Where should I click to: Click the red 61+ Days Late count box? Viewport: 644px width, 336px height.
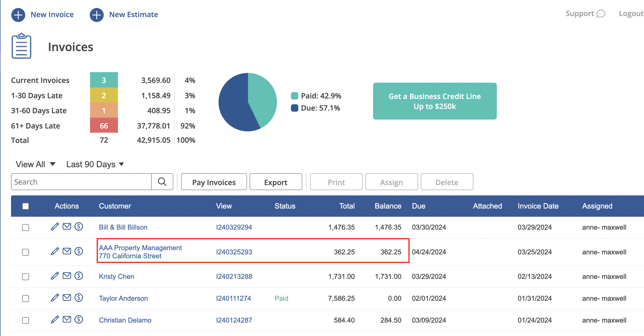point(104,126)
